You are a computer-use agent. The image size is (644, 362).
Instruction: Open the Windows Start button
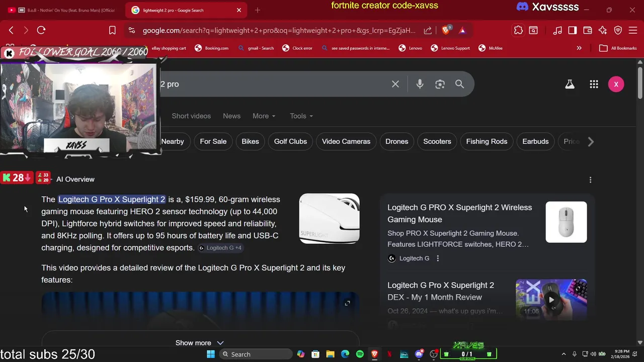coord(210,354)
